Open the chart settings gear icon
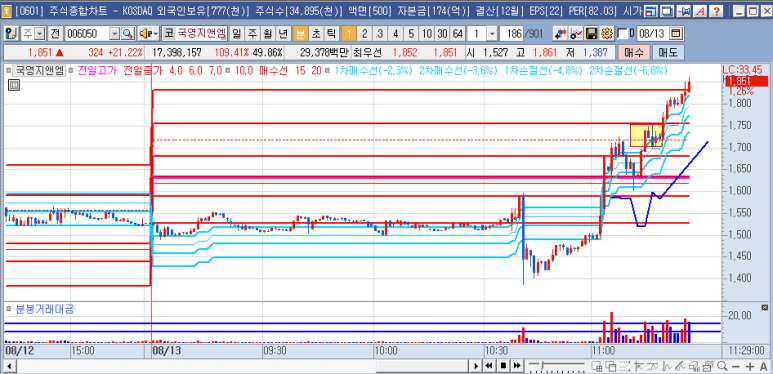 pos(607,34)
